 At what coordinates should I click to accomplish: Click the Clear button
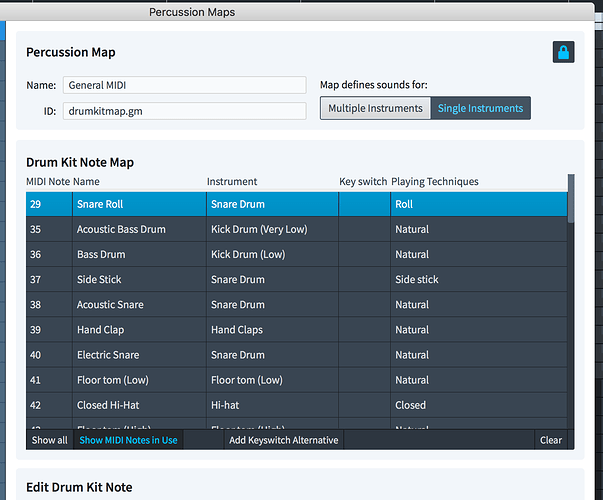point(551,440)
